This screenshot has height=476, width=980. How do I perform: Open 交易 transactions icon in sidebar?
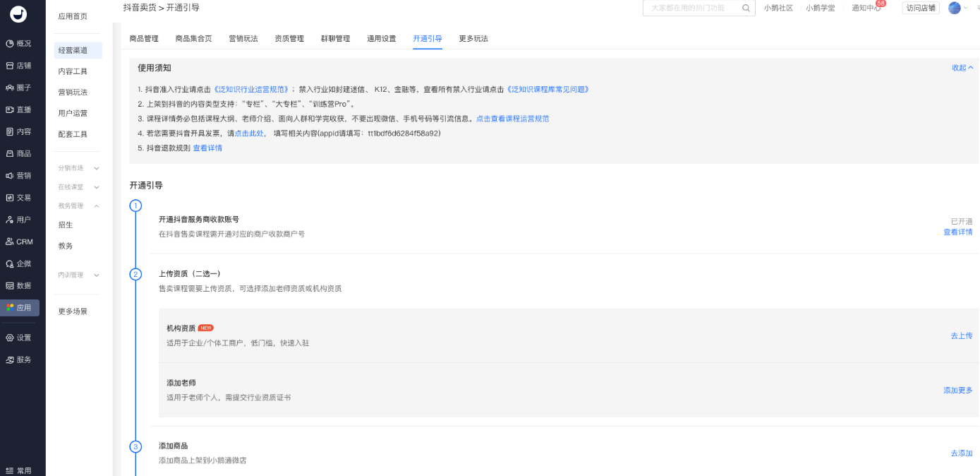tap(10, 198)
